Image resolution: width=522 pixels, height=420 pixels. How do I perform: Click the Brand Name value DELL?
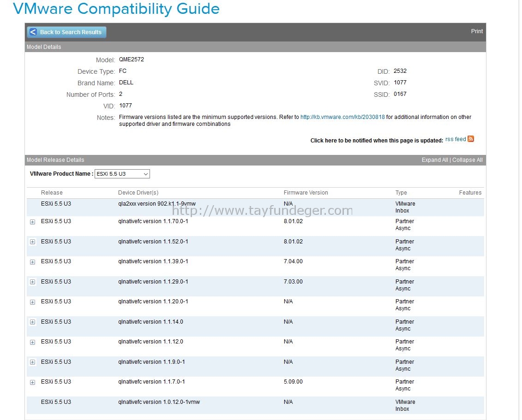click(x=126, y=83)
